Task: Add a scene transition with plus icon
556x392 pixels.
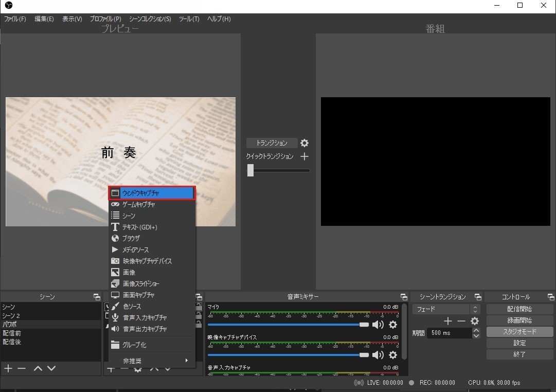Action: 448,322
